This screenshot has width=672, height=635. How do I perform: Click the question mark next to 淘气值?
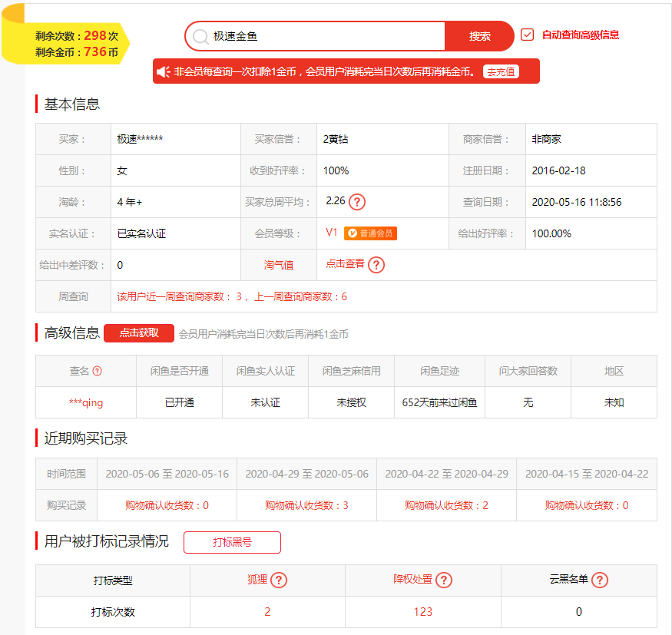click(x=376, y=265)
